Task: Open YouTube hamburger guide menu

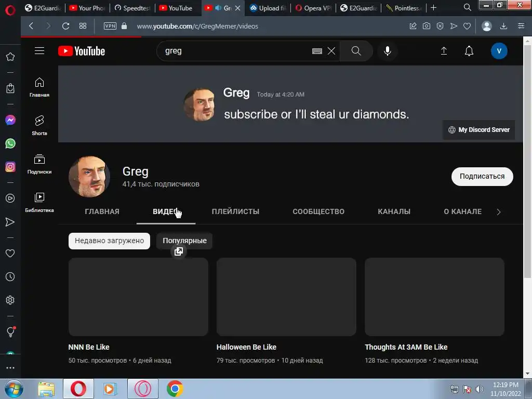Action: click(x=39, y=51)
